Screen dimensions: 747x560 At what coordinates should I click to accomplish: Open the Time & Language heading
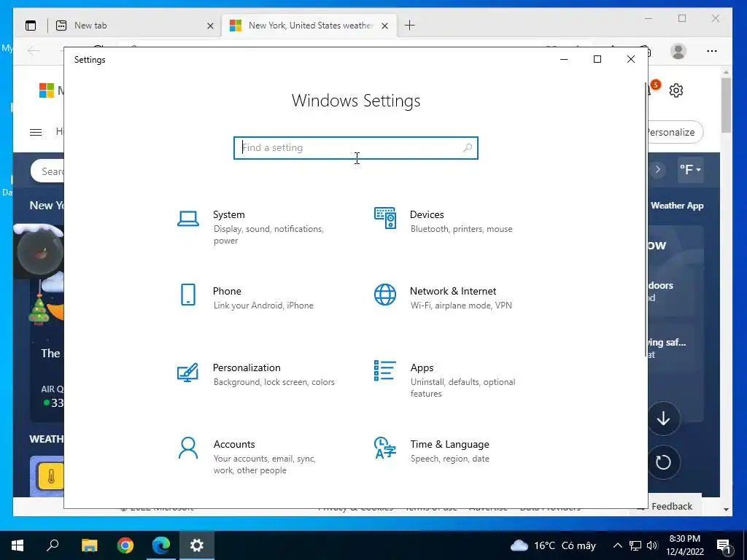tap(449, 444)
